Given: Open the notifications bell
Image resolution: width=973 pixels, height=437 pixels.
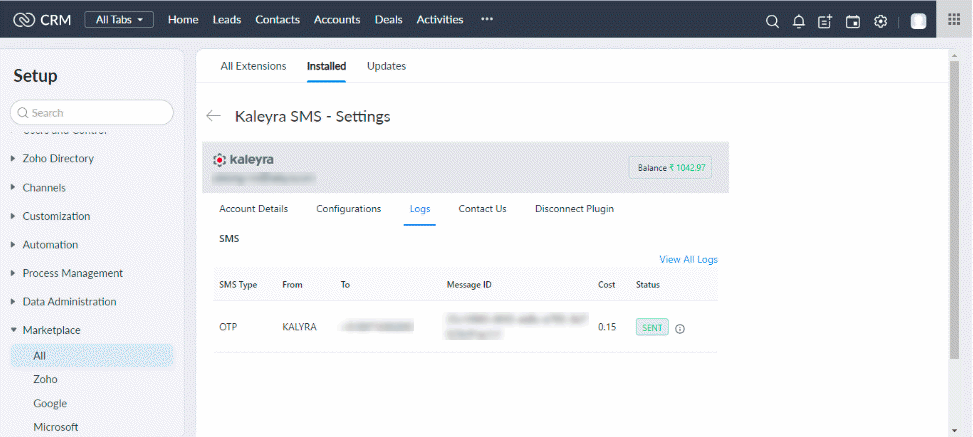Looking at the screenshot, I should pos(799,22).
